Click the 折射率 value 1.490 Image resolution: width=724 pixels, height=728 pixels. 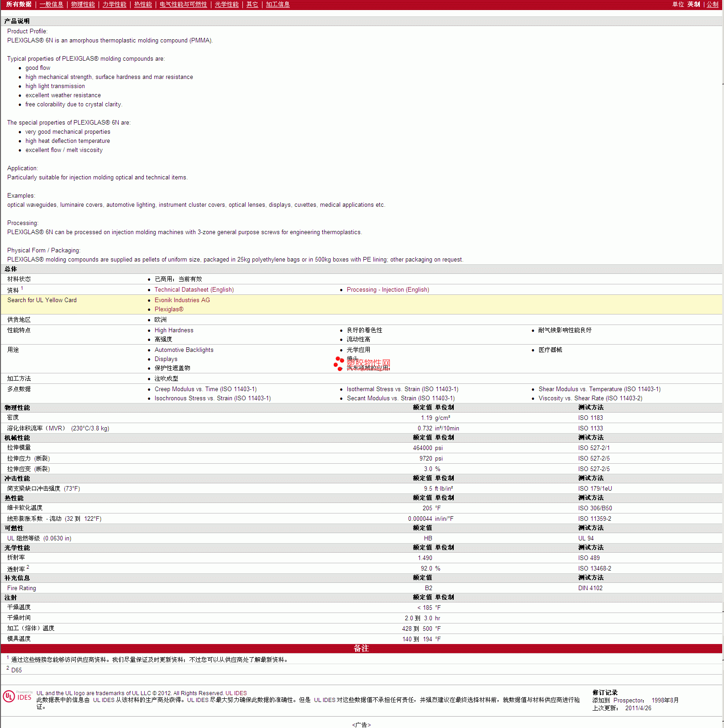pos(425,558)
